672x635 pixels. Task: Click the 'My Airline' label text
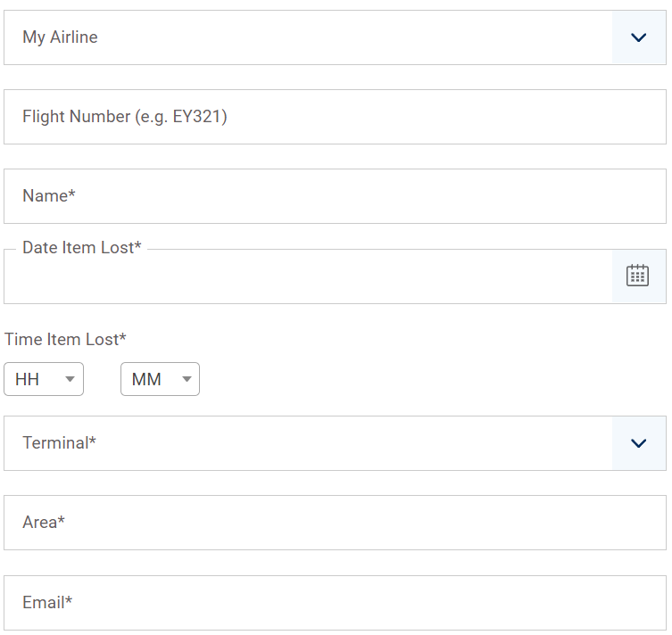coord(60,37)
